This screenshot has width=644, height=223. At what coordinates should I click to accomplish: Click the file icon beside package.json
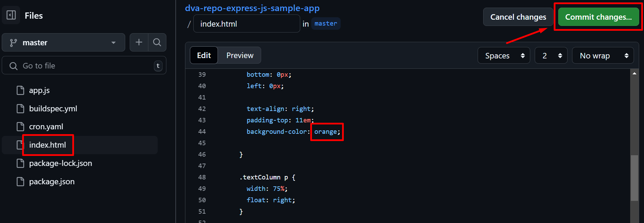(20, 182)
